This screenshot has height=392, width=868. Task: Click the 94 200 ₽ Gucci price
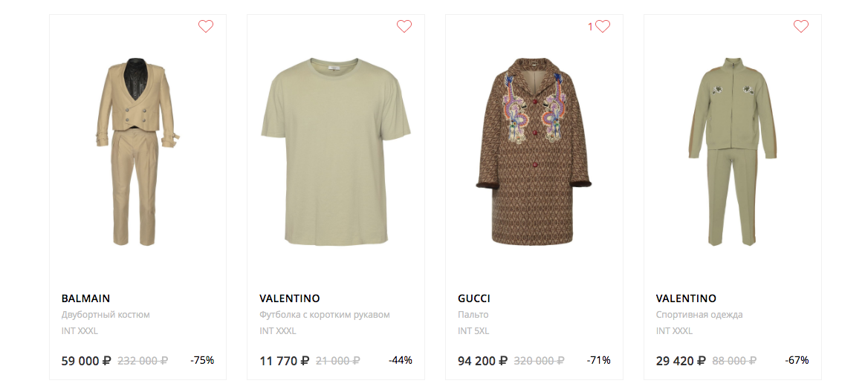click(482, 361)
